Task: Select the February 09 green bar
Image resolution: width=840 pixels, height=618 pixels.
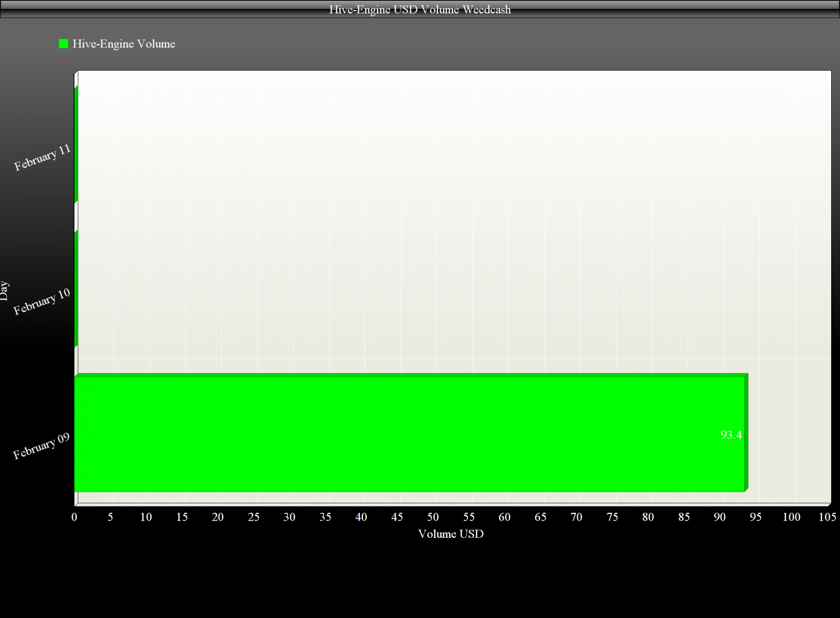Action: point(411,432)
